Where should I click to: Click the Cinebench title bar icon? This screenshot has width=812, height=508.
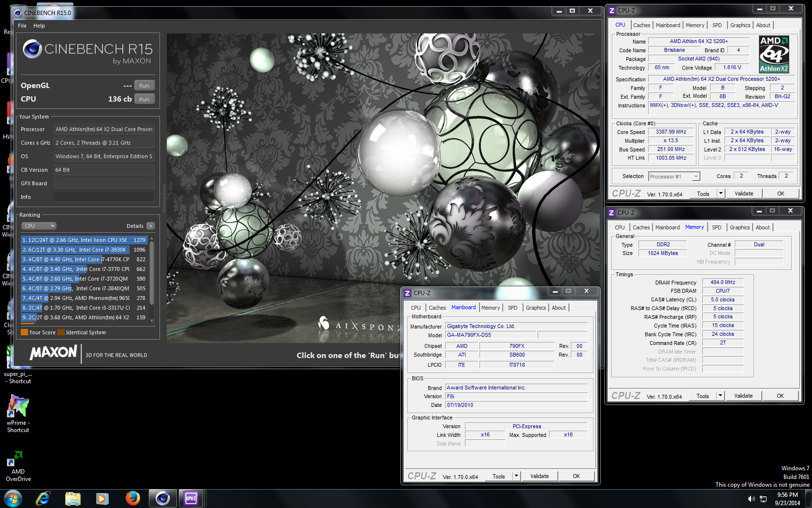click(x=18, y=13)
